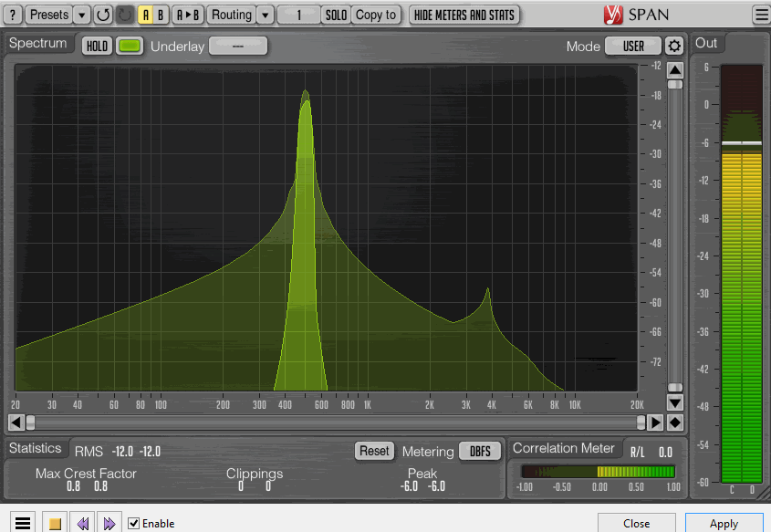Image resolution: width=771 pixels, height=532 pixels.
Task: Click the Apply button
Action: point(724,523)
